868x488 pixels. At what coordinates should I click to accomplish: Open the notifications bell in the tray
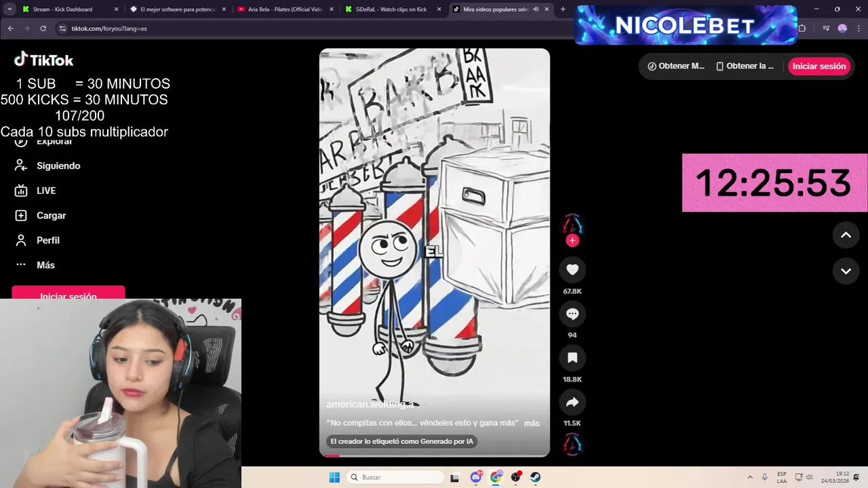point(857,477)
